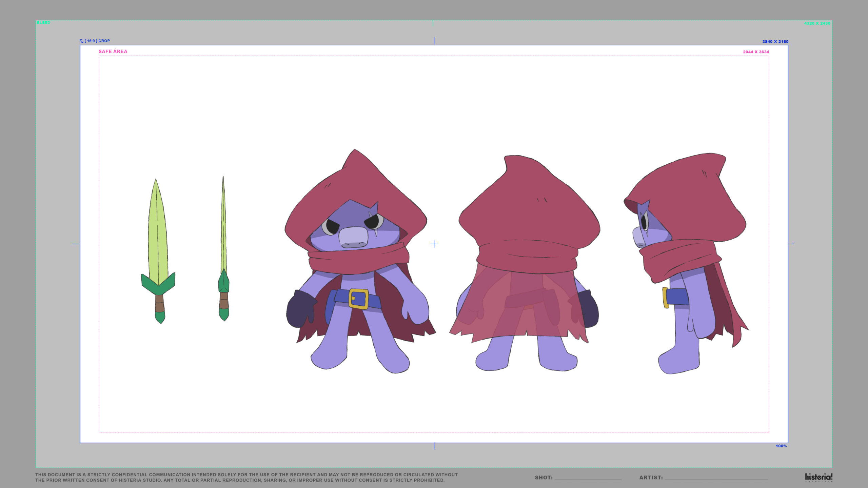Click the blue center crosshair marker
This screenshot has width=868, height=488.
click(x=434, y=244)
